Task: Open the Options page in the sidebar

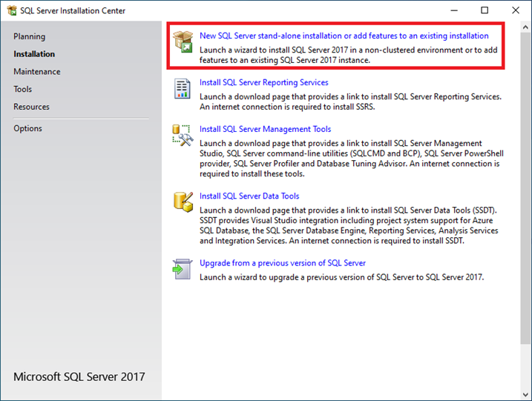Action: [x=27, y=128]
